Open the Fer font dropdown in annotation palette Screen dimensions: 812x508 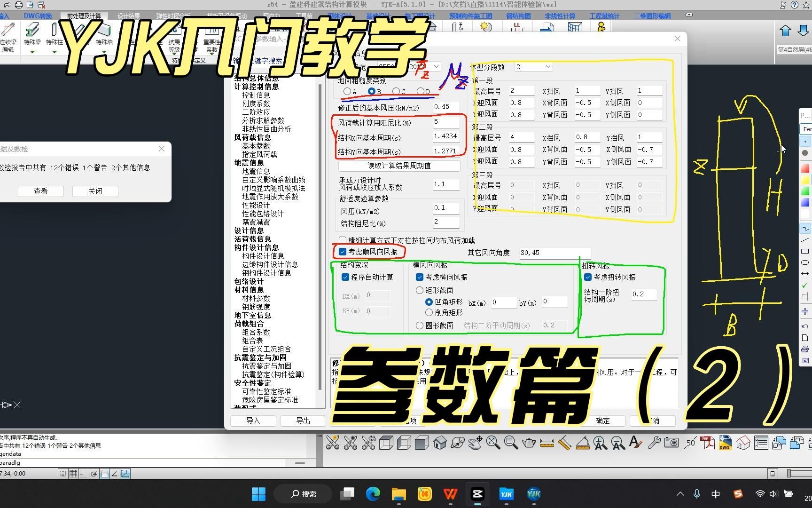pyautogui.click(x=806, y=129)
